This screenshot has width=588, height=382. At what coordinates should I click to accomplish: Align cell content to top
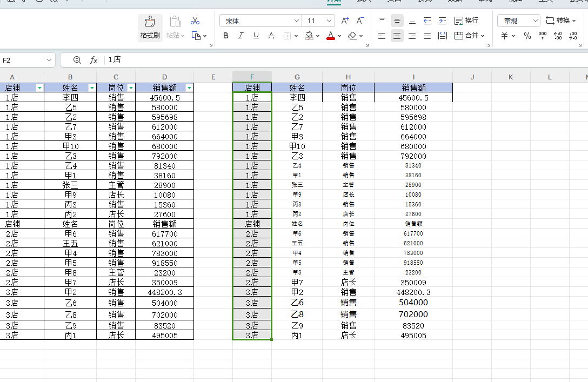pos(382,21)
